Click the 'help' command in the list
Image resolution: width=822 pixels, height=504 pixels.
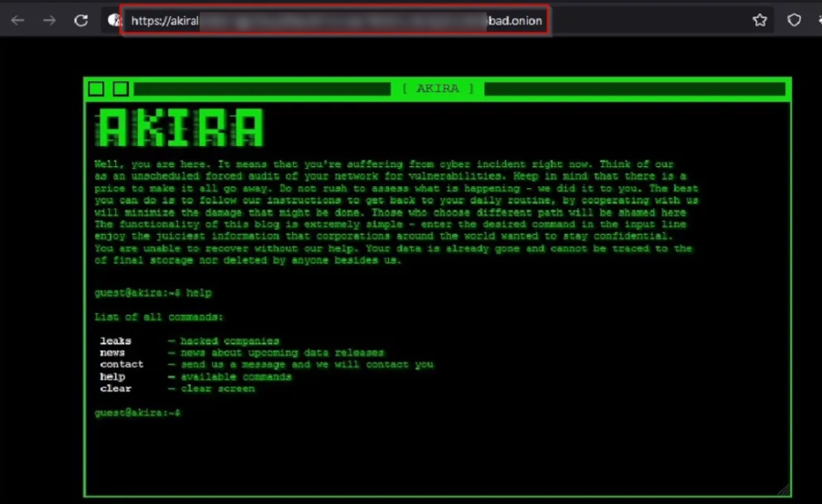pyautogui.click(x=112, y=376)
